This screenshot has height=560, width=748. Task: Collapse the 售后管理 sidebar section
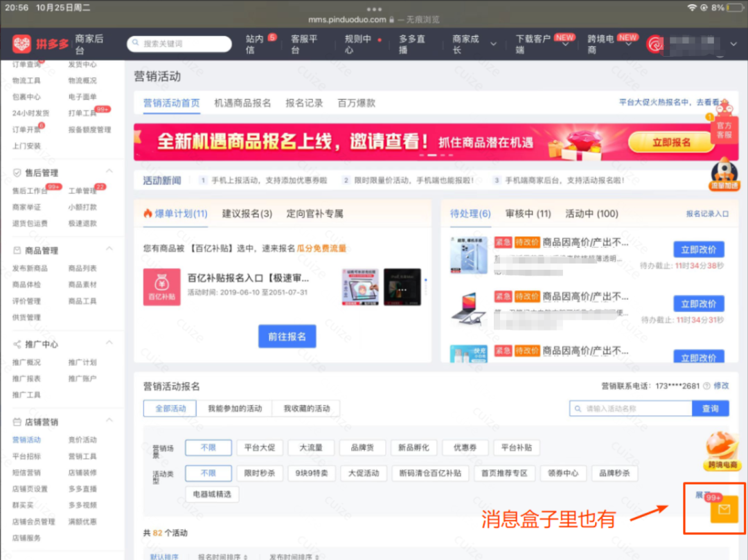click(x=109, y=171)
